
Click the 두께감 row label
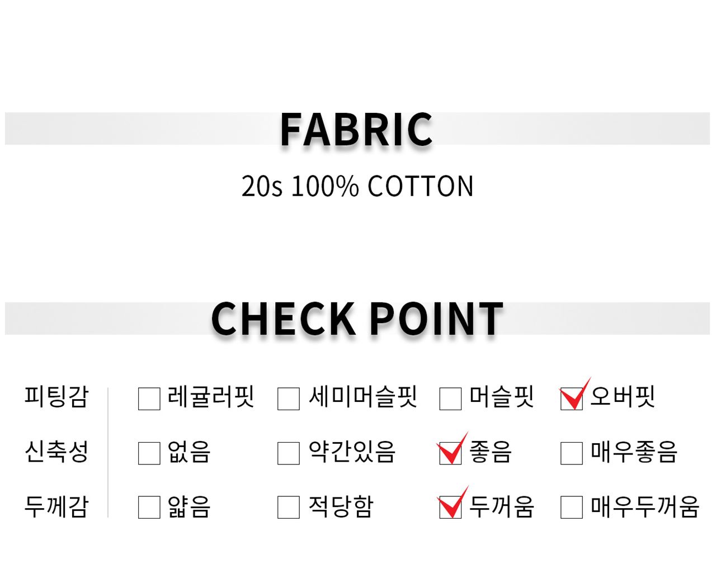pos(56,506)
